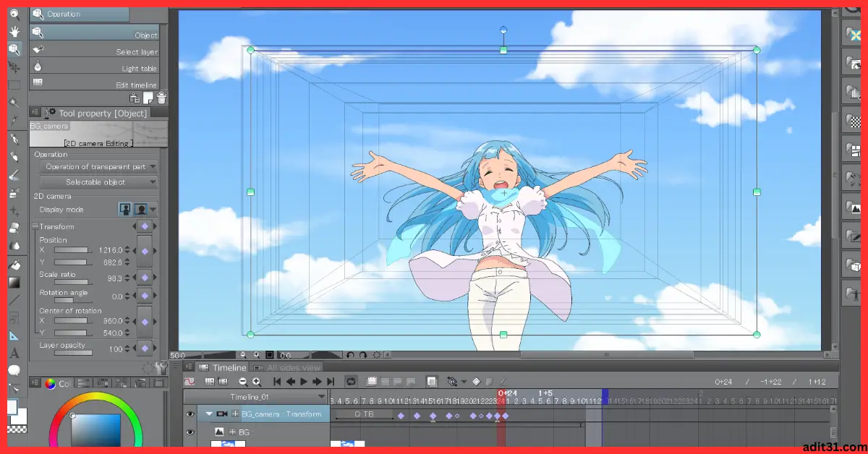Open the Display mode dropdown arrow
The image size is (868, 454).
153,210
